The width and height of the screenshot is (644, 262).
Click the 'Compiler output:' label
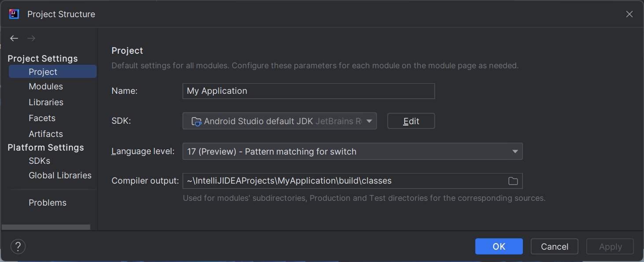click(x=145, y=181)
